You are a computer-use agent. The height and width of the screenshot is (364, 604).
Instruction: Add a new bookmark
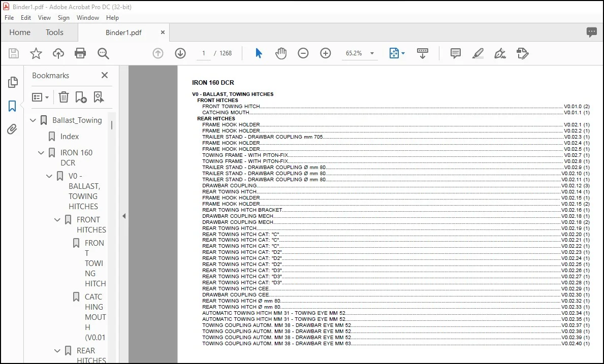pos(81,97)
